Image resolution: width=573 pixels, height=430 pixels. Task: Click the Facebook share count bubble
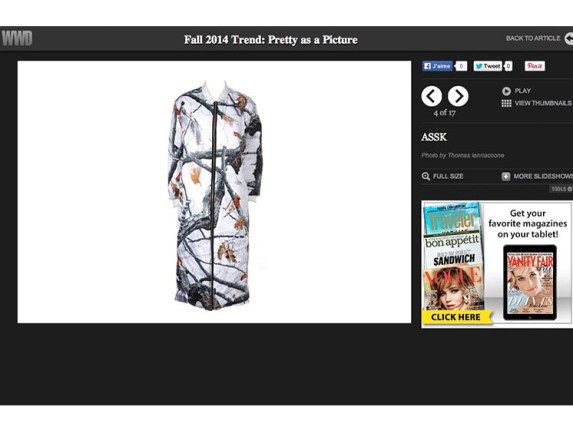pos(461,66)
